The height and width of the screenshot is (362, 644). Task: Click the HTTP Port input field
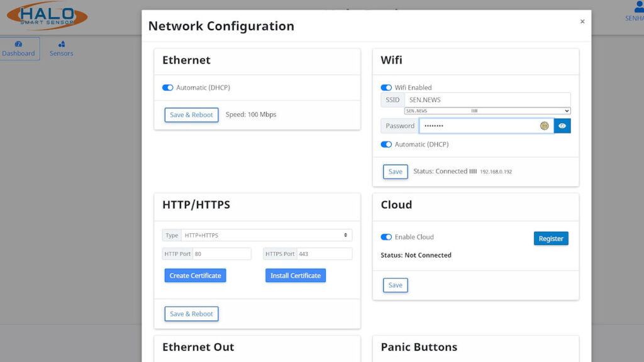(x=222, y=254)
